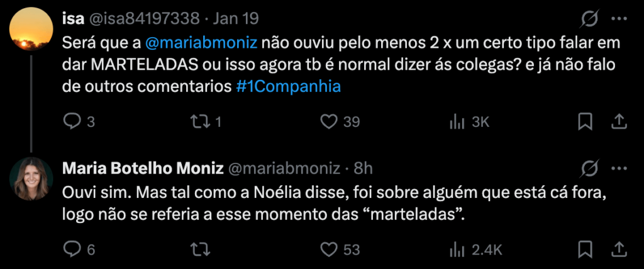Bookmark isa's tweet
Viewport: 644px width, 269px height.
(x=584, y=121)
